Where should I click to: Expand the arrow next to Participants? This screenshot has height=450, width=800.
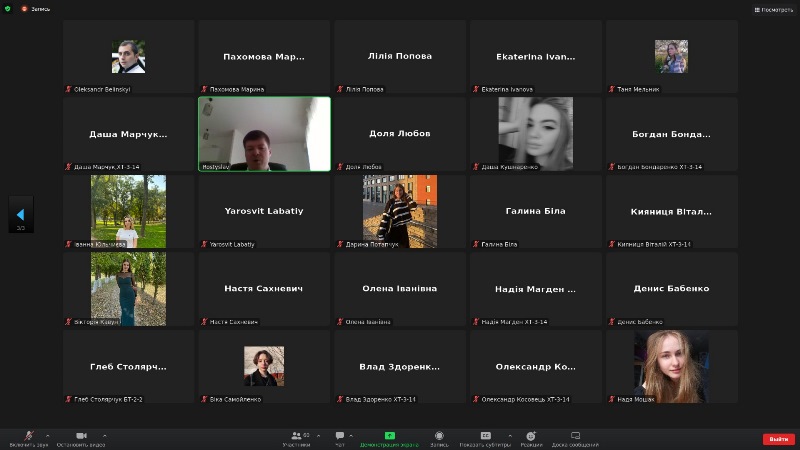[x=320, y=435]
